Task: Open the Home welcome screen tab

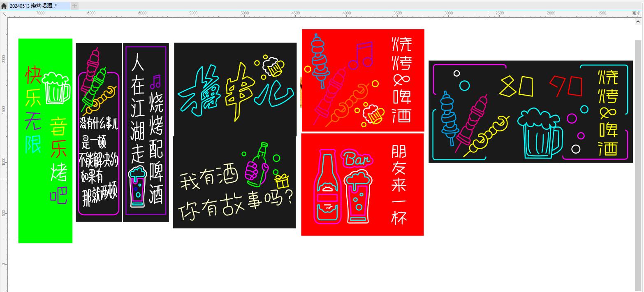Action: (x=4, y=6)
